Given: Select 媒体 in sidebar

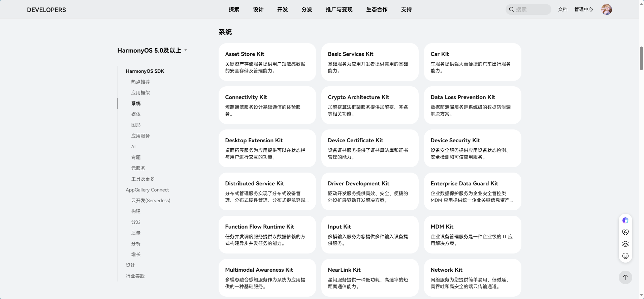Looking at the screenshot, I should [x=136, y=114].
